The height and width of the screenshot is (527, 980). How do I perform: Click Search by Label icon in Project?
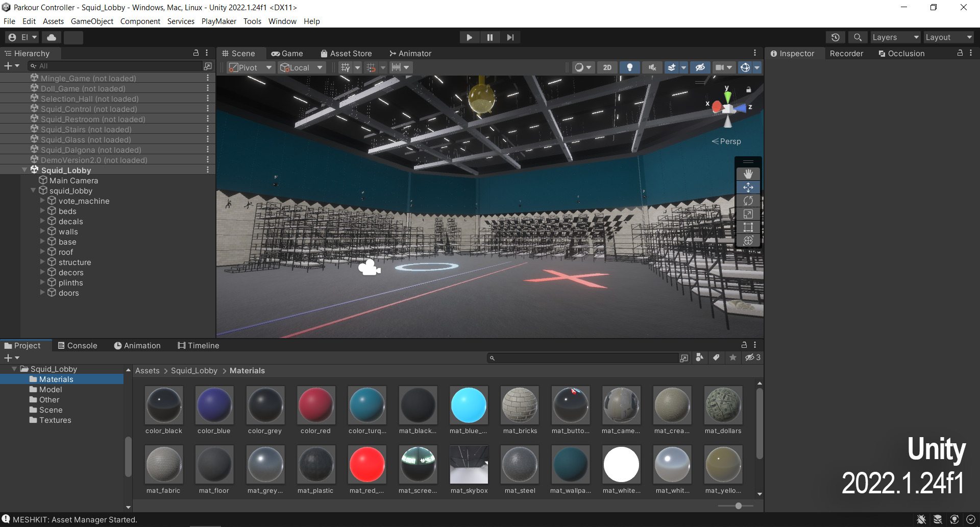click(x=716, y=357)
